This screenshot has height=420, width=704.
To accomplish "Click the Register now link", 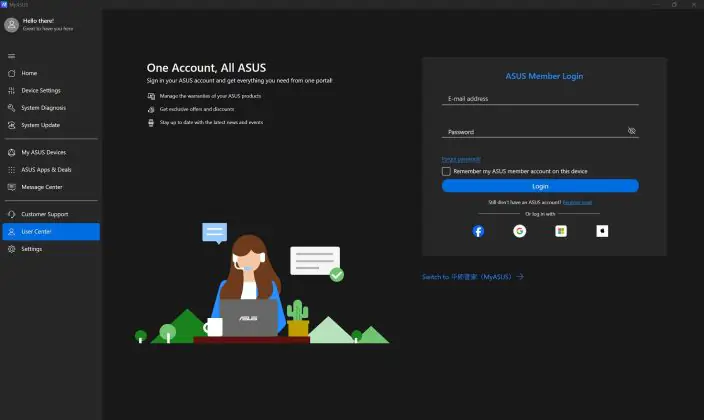I will [x=577, y=203].
